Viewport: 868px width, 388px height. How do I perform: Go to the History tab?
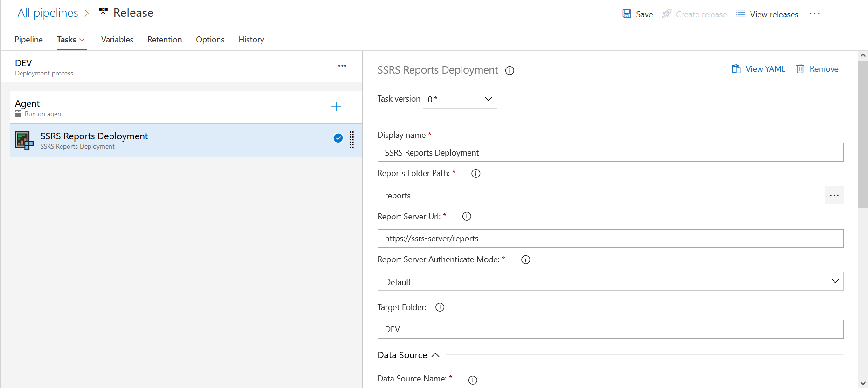point(251,40)
